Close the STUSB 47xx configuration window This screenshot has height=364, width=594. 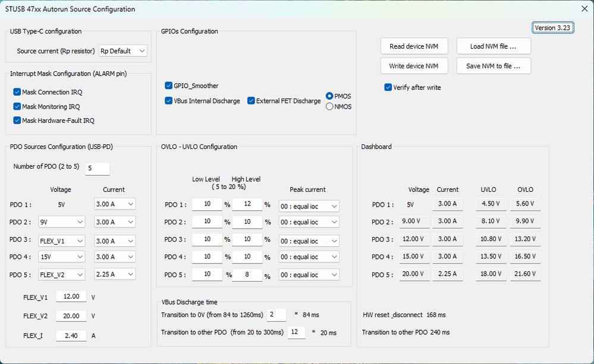click(583, 9)
